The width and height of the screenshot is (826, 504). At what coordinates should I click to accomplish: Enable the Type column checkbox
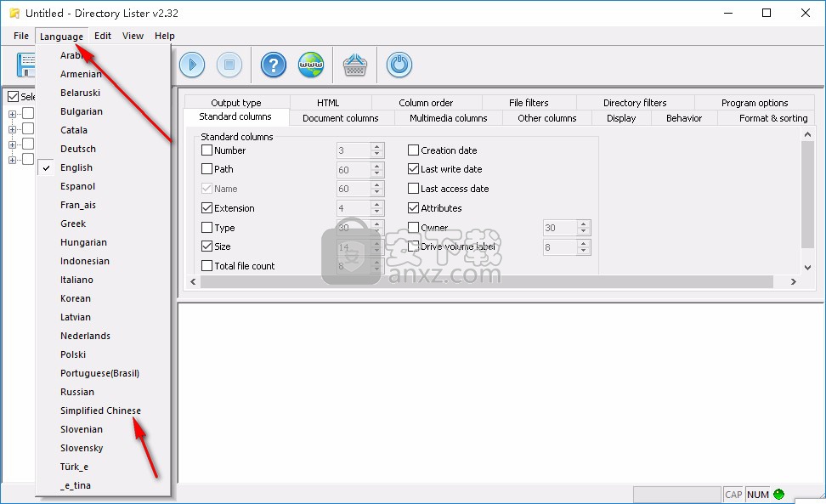(x=207, y=228)
